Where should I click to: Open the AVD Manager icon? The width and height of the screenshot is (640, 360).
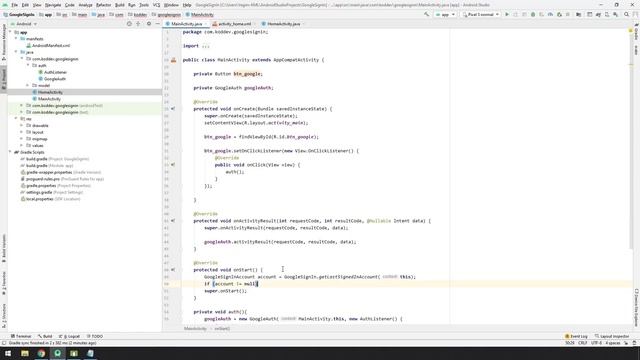click(x=607, y=14)
